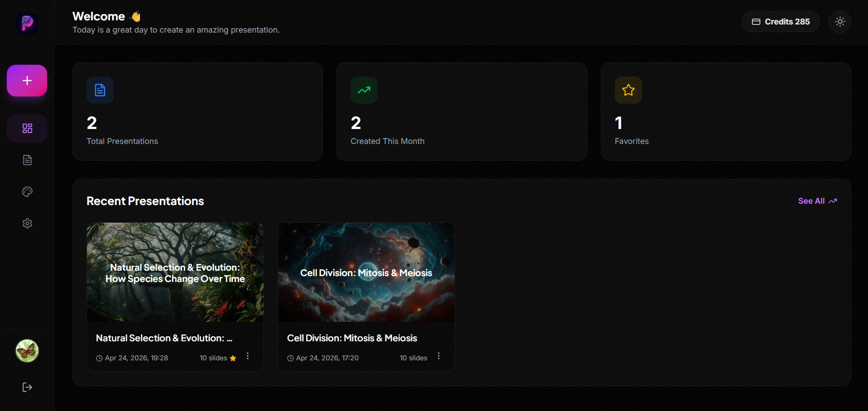868x411 pixels.
Task: Open the See All link
Action: coord(817,201)
